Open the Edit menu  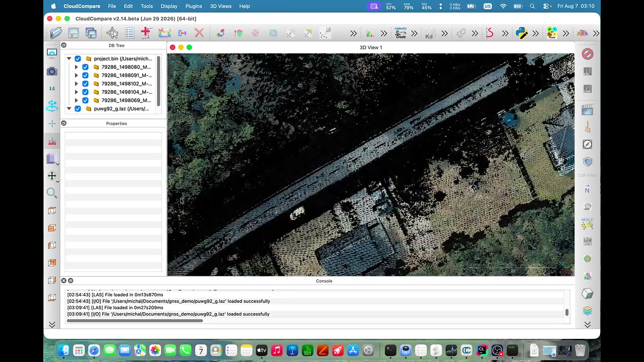coord(128,6)
